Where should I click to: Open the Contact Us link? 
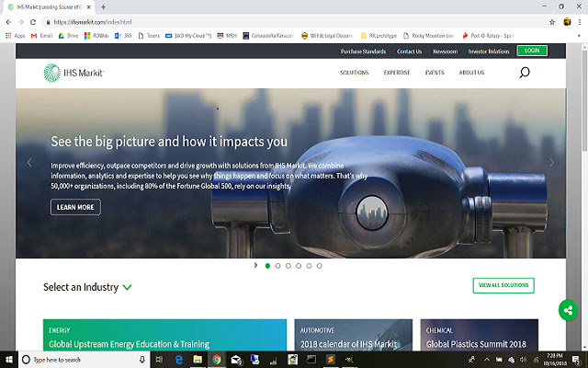tap(409, 52)
